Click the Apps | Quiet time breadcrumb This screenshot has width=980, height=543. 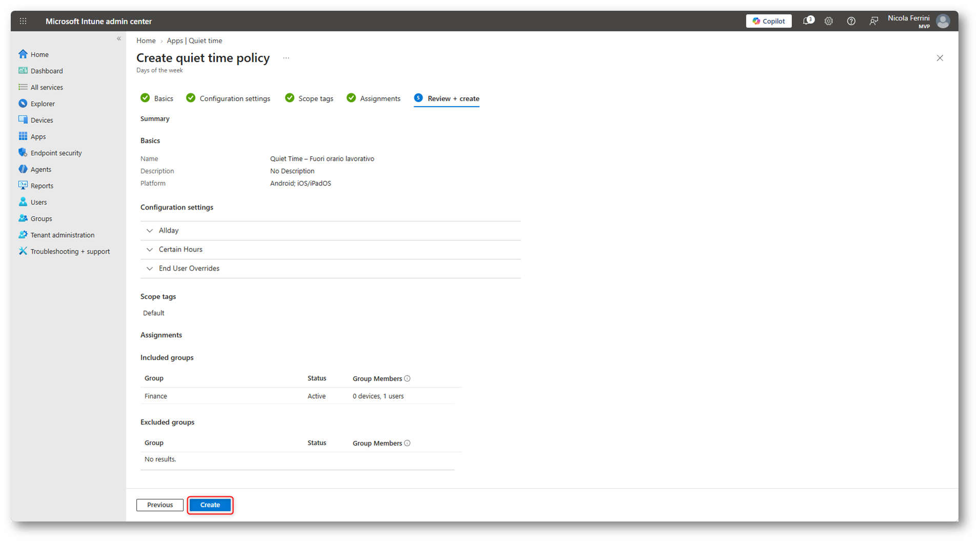point(194,40)
